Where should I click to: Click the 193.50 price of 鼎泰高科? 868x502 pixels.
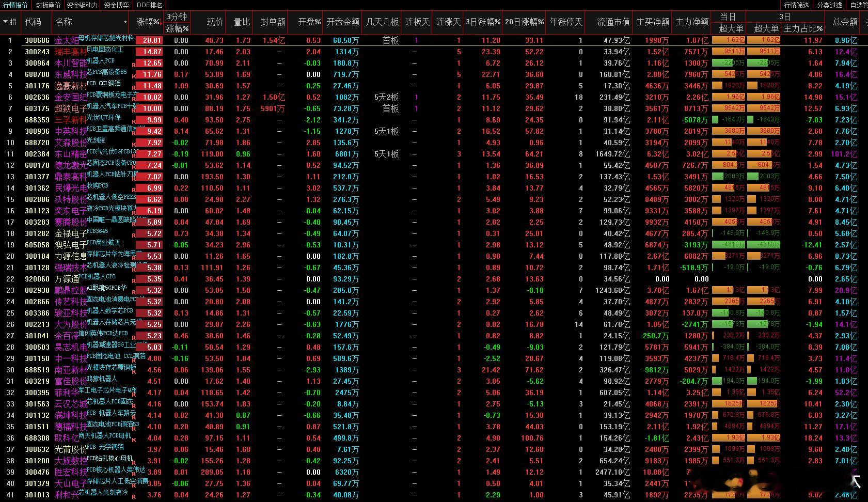[x=213, y=177]
